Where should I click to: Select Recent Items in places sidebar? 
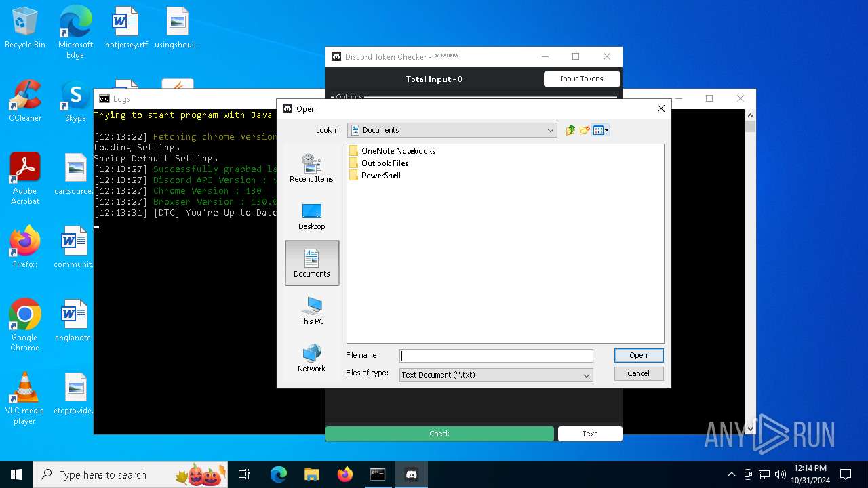coord(311,168)
